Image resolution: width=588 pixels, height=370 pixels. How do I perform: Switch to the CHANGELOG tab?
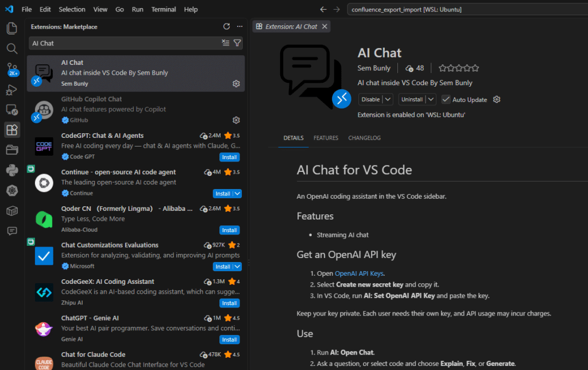(365, 138)
